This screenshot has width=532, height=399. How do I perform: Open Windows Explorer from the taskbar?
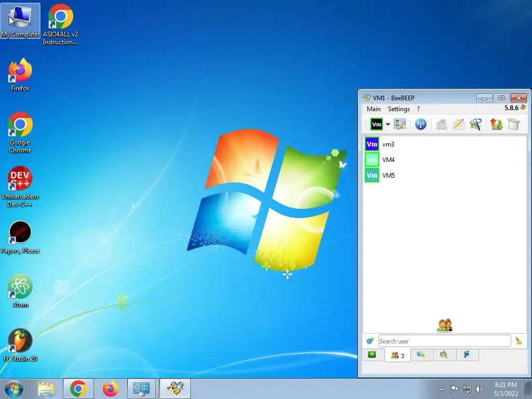pos(46,389)
